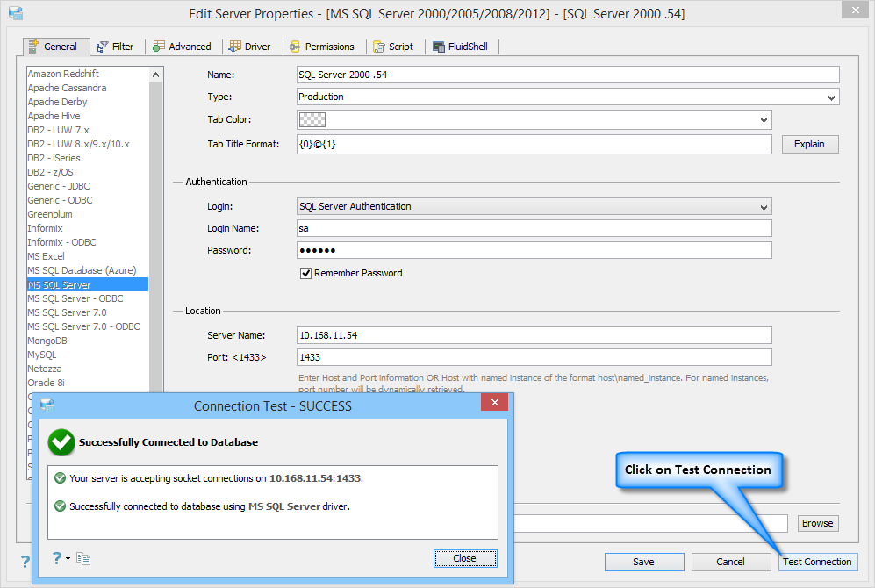Click the Server Name field
This screenshot has width=875, height=588.
click(x=534, y=335)
